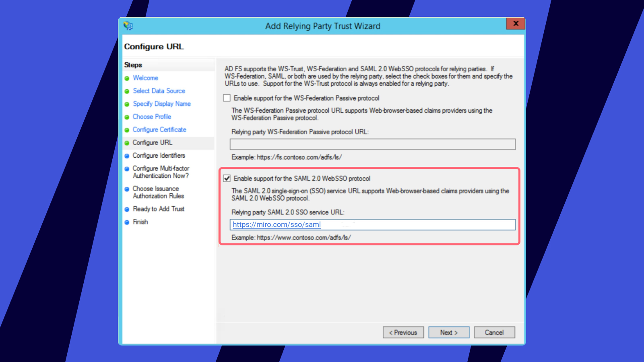Viewport: 644px width, 362px height.
Task: Click the WS-Federation Passive protocol URL field
Action: 373,144
